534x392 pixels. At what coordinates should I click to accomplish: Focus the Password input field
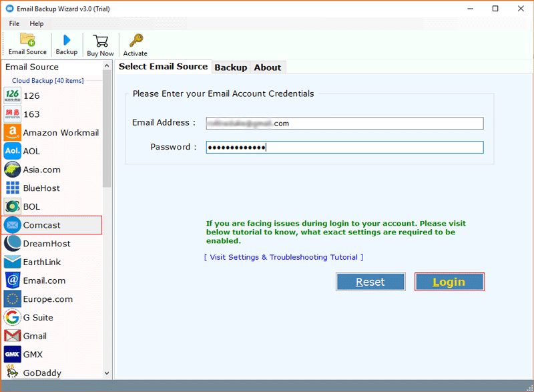(344, 147)
